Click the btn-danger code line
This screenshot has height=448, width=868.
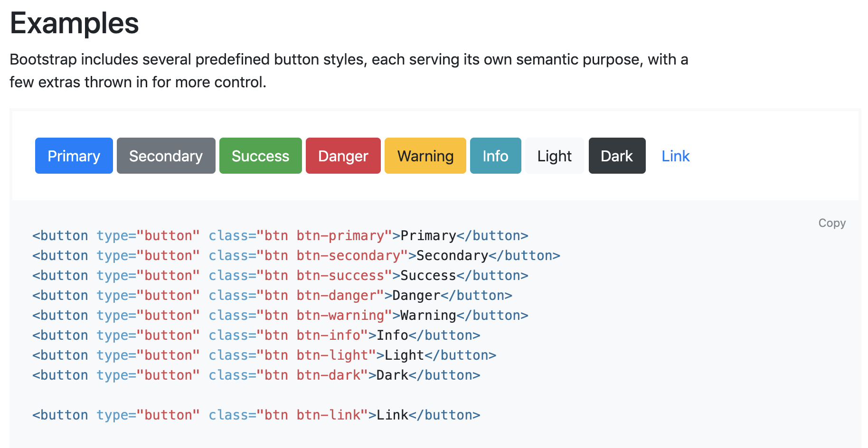(x=272, y=296)
